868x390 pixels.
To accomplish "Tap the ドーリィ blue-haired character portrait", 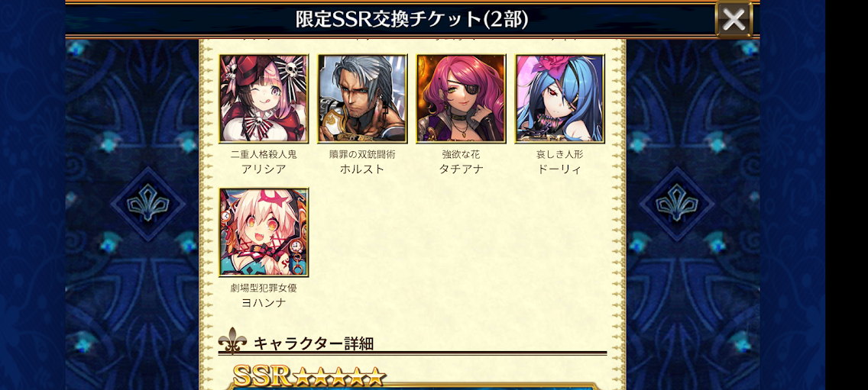I will [x=559, y=98].
